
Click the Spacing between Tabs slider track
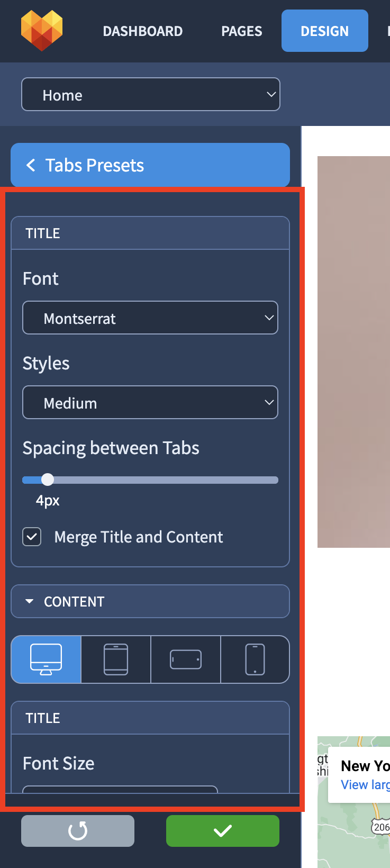pos(150,480)
